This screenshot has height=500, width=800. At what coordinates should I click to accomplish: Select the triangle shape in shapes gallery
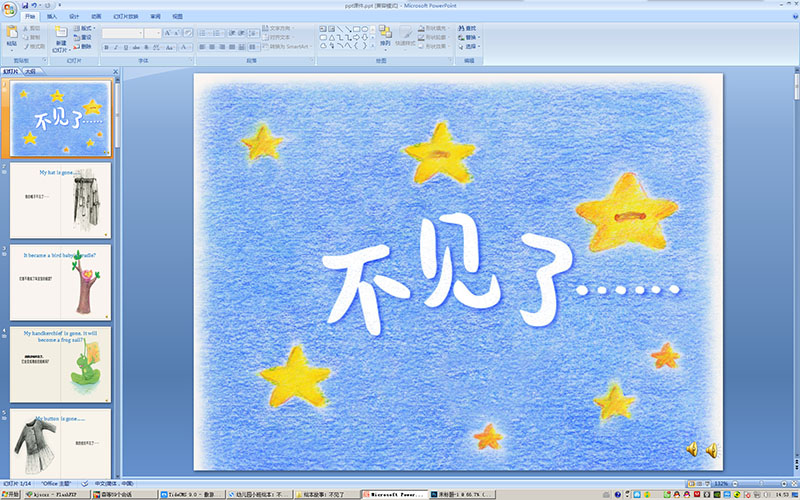332,37
